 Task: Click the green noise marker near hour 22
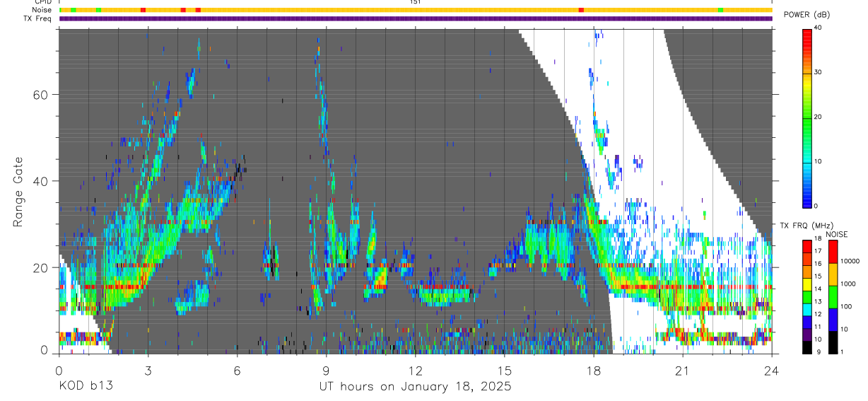[720, 10]
